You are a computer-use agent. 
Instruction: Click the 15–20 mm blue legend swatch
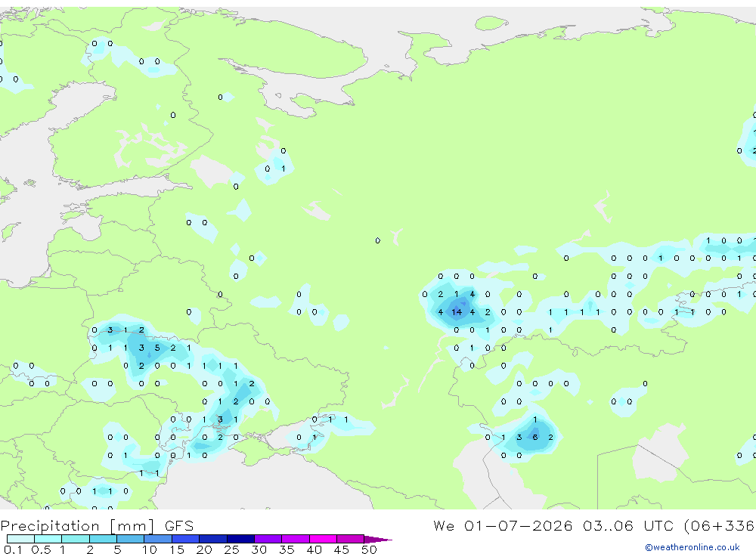point(186,539)
